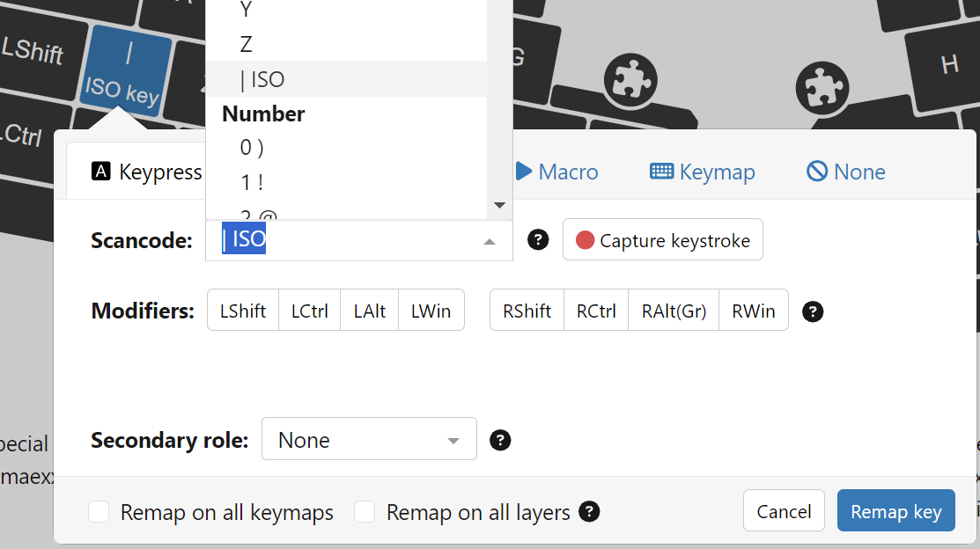Viewport: 980px width, 549px height.
Task: Click scroll down arrow in scancode list
Action: [x=499, y=206]
